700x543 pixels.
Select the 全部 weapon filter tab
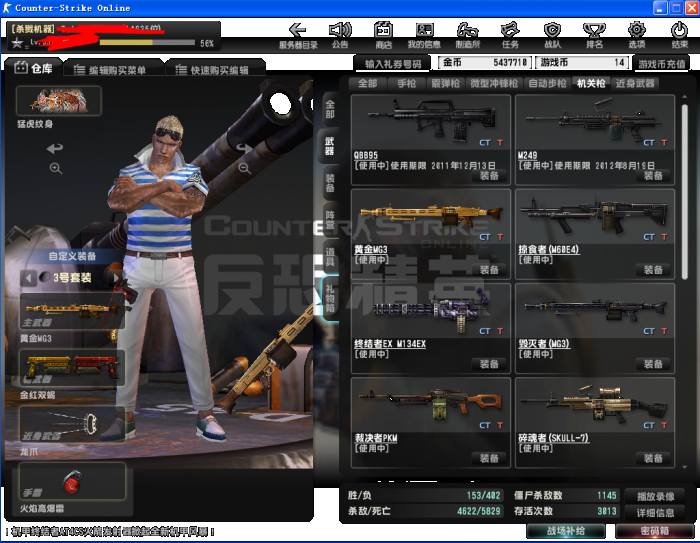pos(367,84)
